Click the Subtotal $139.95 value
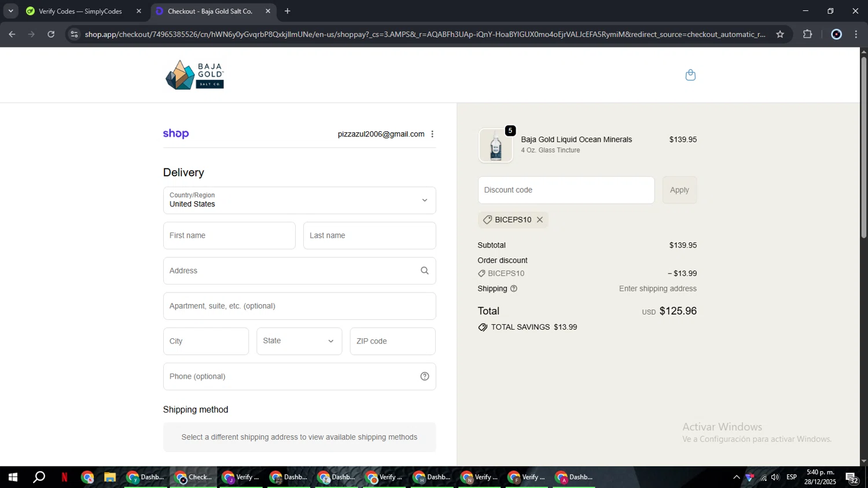The height and width of the screenshot is (488, 868). (x=683, y=245)
